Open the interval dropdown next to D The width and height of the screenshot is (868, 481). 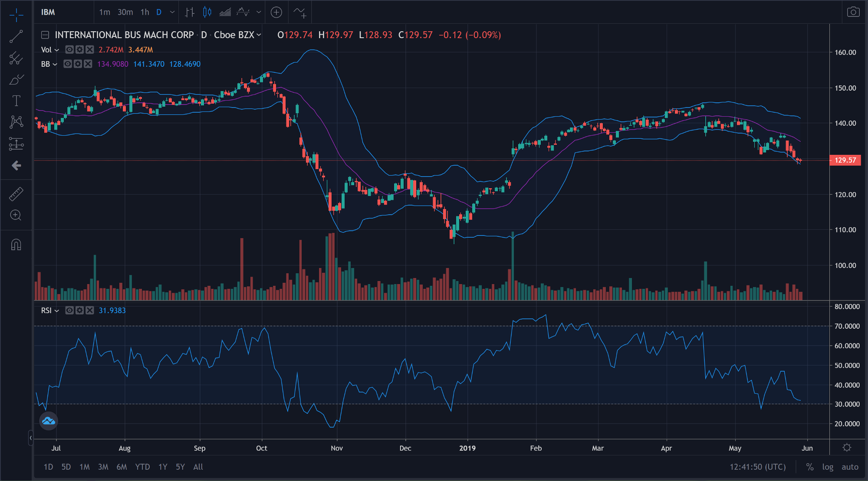[x=172, y=12]
